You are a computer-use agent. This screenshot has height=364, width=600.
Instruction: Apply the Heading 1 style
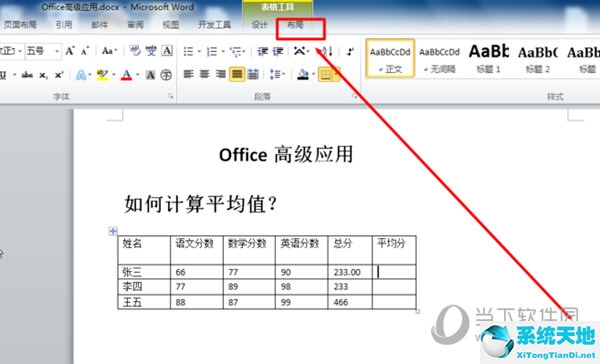tap(489, 59)
